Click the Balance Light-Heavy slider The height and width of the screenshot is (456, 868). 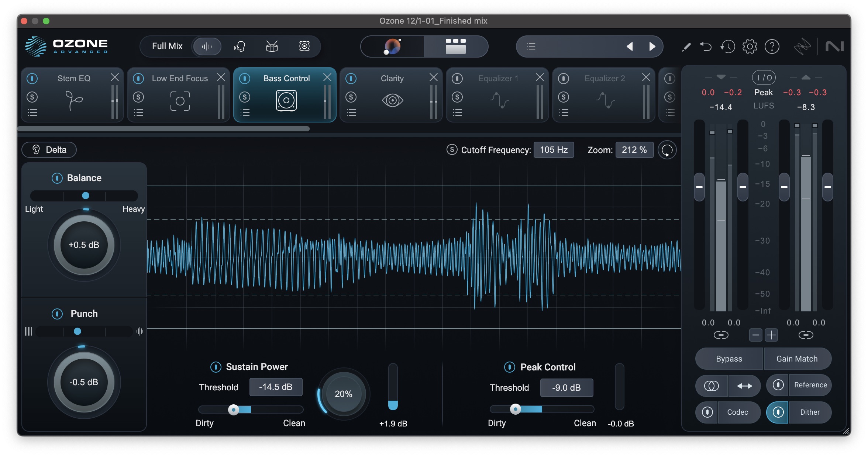pos(84,196)
